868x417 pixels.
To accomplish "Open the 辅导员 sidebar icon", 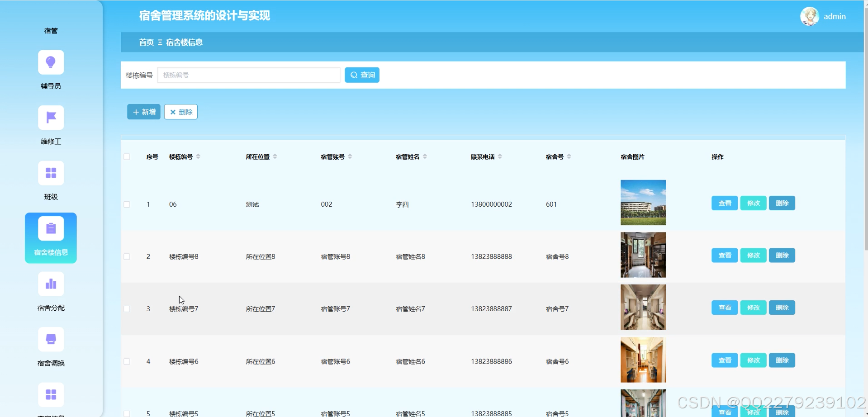I will (51, 62).
